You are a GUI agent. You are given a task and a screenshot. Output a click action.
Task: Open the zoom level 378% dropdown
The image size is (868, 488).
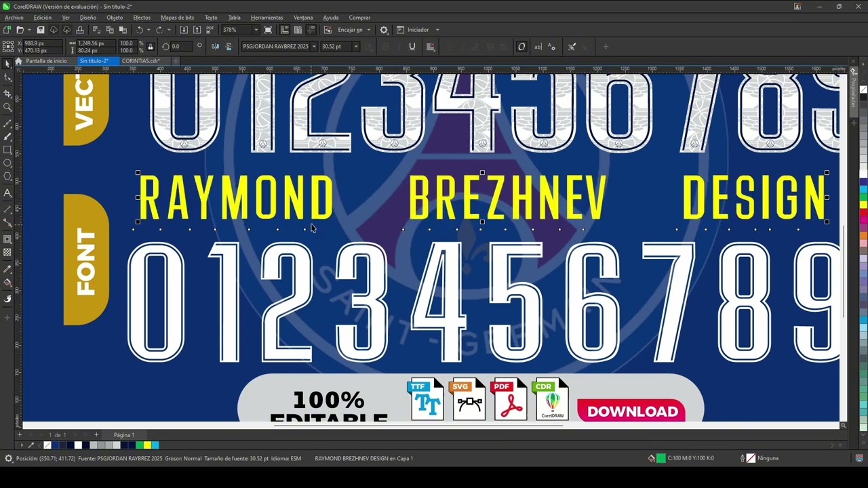(x=256, y=30)
